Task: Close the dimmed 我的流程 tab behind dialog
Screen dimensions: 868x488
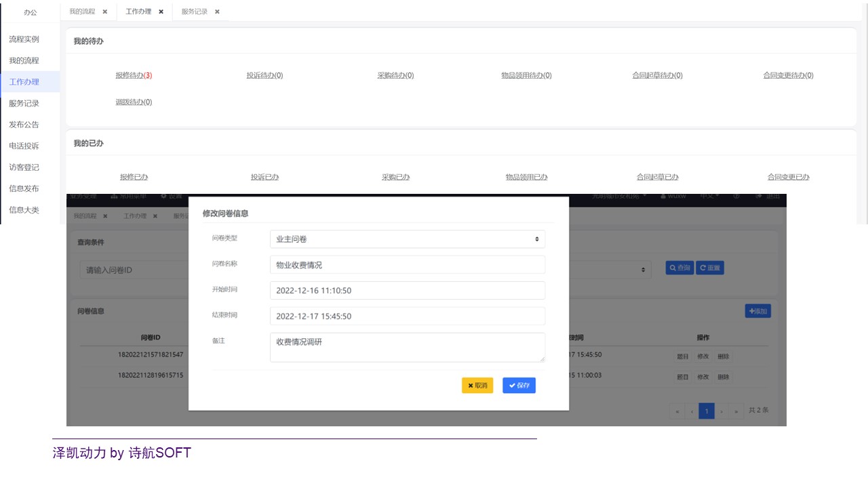Action: [x=105, y=216]
